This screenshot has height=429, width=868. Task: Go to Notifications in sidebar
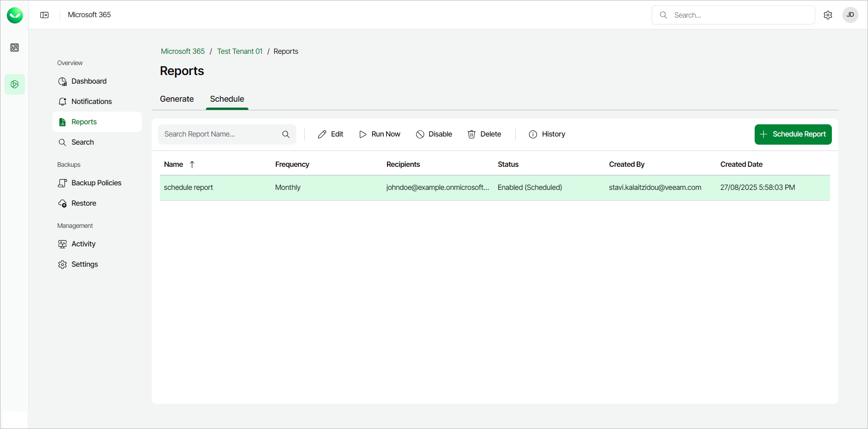pos(97,102)
